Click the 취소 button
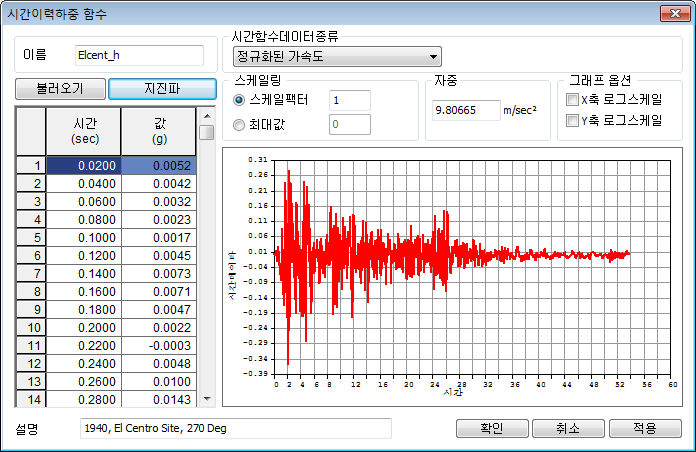 568,428
